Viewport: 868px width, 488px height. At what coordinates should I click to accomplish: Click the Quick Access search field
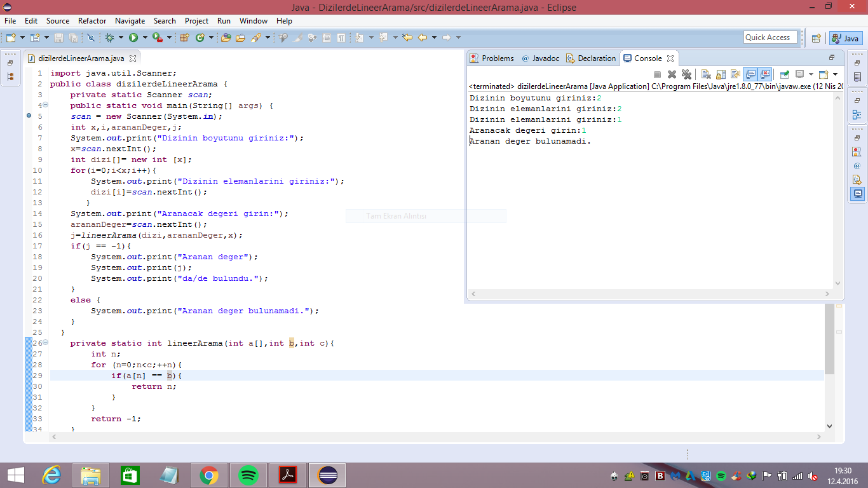point(770,37)
